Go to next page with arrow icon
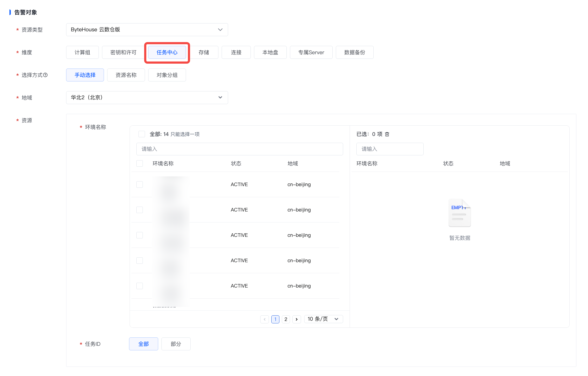Screen dimensions: 588x376 (x=296, y=319)
